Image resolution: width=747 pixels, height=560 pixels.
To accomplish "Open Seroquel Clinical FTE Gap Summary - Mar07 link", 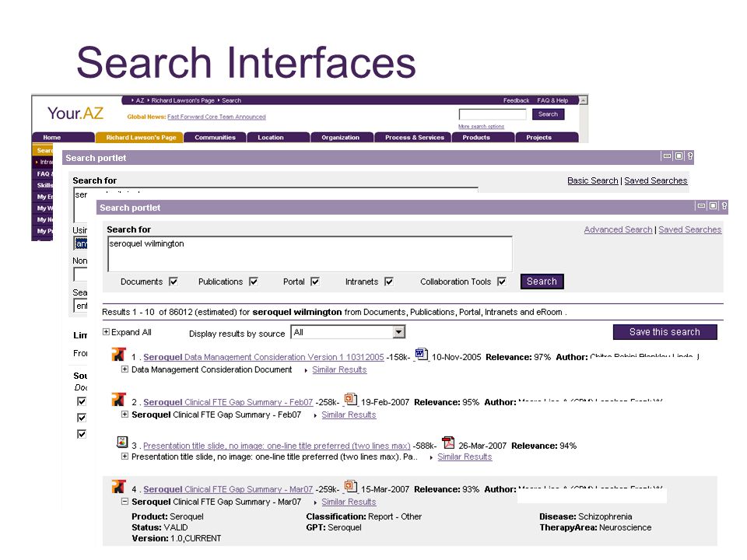I will pyautogui.click(x=228, y=489).
